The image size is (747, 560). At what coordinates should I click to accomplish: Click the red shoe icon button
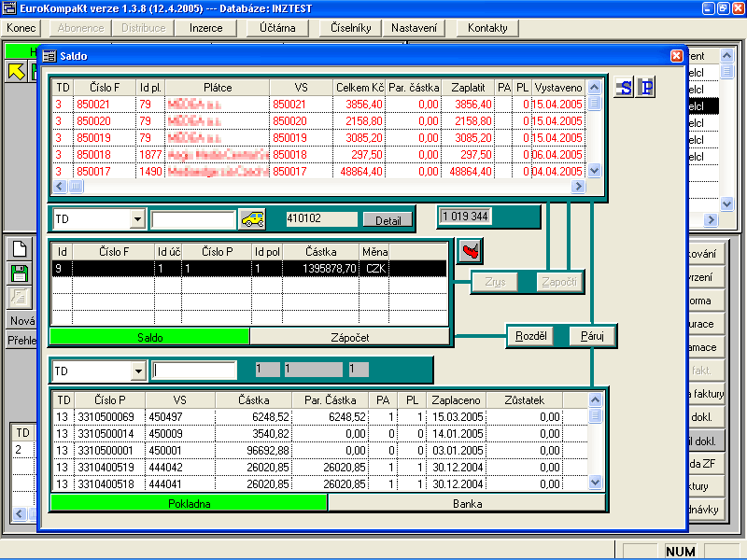point(469,251)
